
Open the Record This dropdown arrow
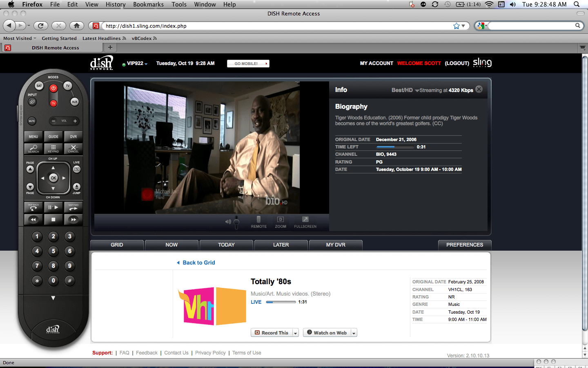coord(295,333)
